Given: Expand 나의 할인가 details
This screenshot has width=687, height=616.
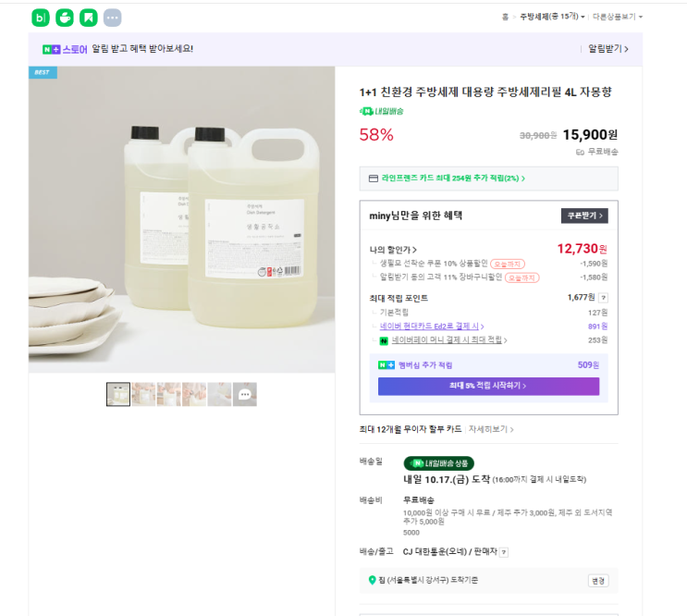Looking at the screenshot, I should coord(393,250).
